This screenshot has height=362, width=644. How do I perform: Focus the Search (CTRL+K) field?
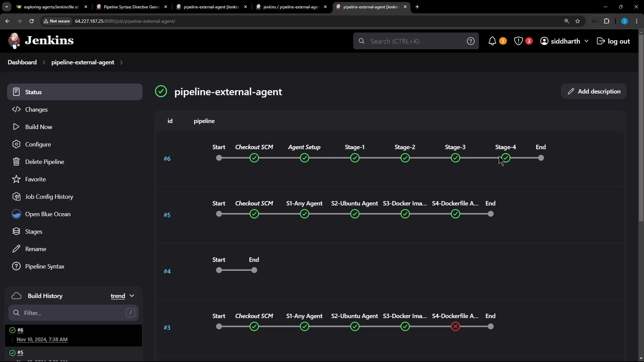tap(416, 41)
